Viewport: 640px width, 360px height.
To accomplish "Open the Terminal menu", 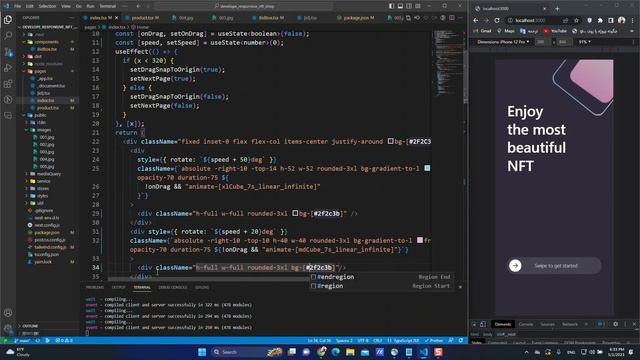I will [108, 6].
